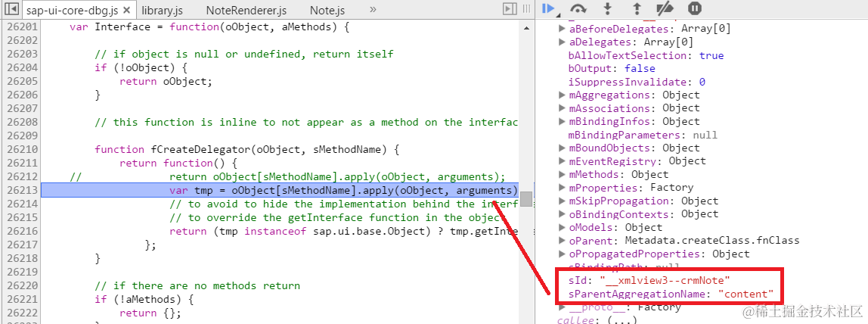Click line number 26210 gutter

pyautogui.click(x=22, y=150)
